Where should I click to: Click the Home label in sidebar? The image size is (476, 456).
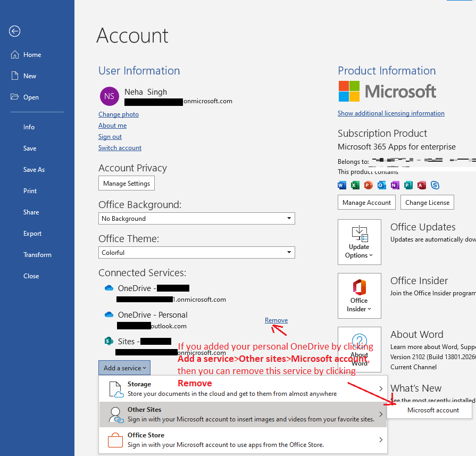(32, 55)
